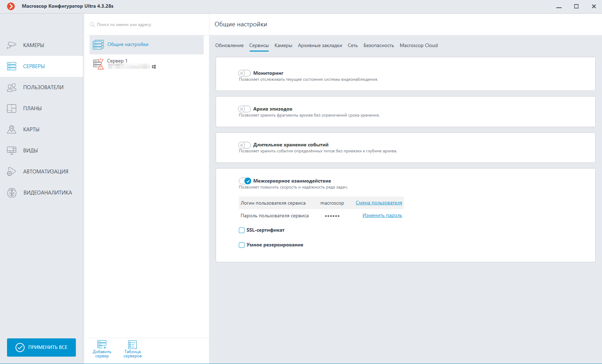Click Добавить сервер label
The height and width of the screenshot is (364, 602).
[x=102, y=354]
